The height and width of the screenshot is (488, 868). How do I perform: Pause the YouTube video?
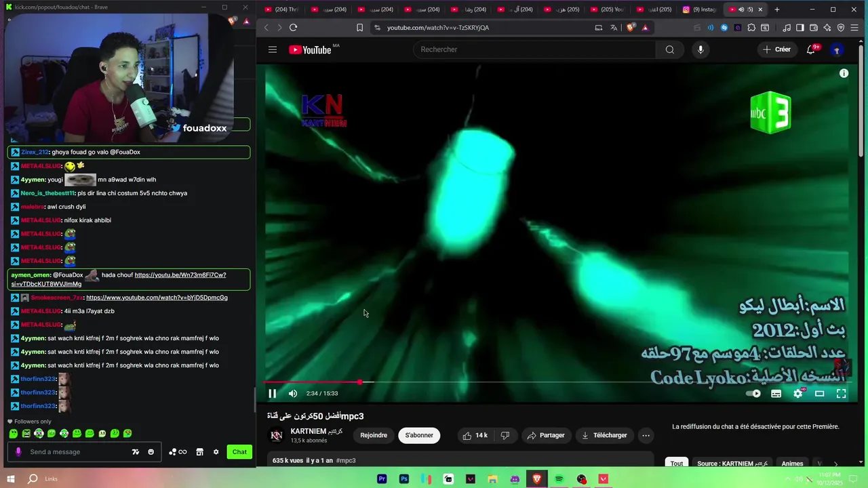(272, 393)
